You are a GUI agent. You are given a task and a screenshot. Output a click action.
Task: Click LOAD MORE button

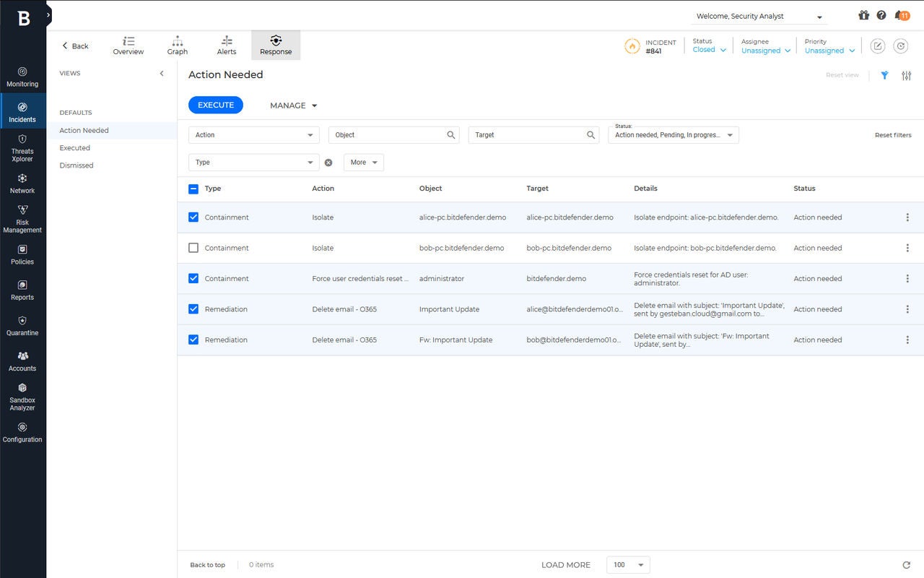pos(566,565)
